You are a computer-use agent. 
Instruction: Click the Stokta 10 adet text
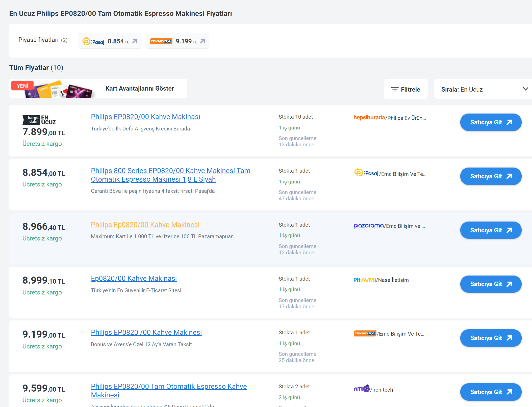pos(296,117)
